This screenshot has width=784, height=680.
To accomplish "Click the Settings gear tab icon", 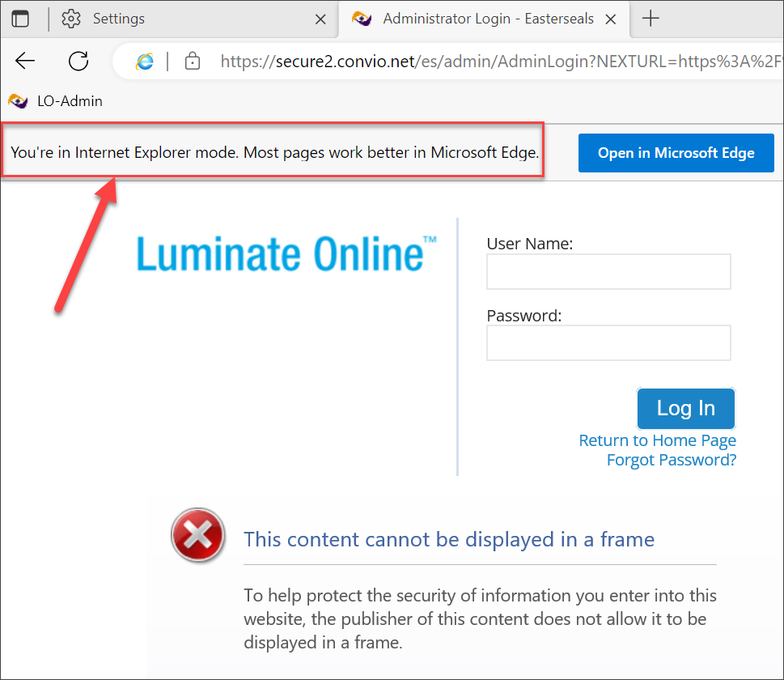I will click(71, 19).
